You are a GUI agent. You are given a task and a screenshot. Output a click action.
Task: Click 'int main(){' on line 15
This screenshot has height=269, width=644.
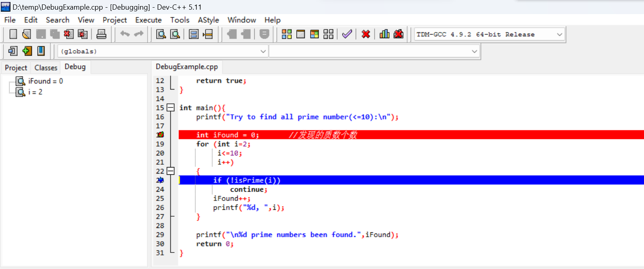coord(202,108)
